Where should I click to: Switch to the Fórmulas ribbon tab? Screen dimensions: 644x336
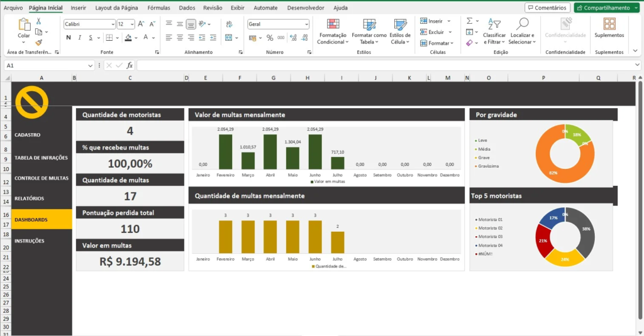pos(158,8)
